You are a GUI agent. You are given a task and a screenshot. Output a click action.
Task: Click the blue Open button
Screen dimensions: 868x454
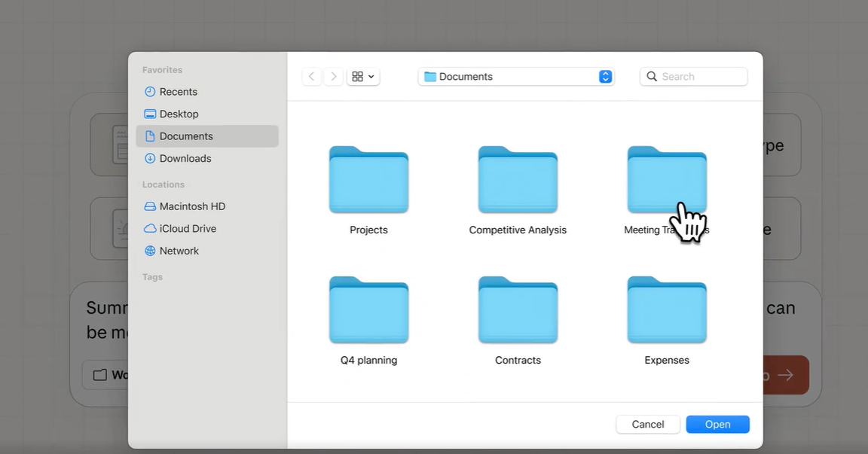717,425
